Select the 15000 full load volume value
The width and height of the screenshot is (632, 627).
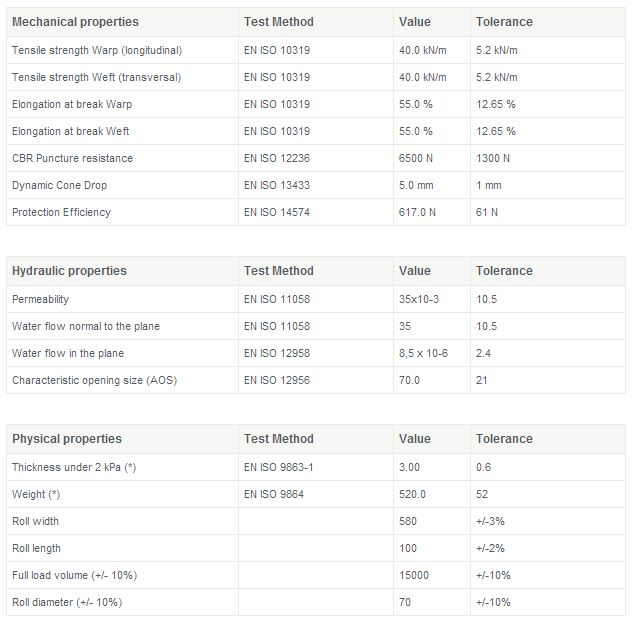point(414,575)
